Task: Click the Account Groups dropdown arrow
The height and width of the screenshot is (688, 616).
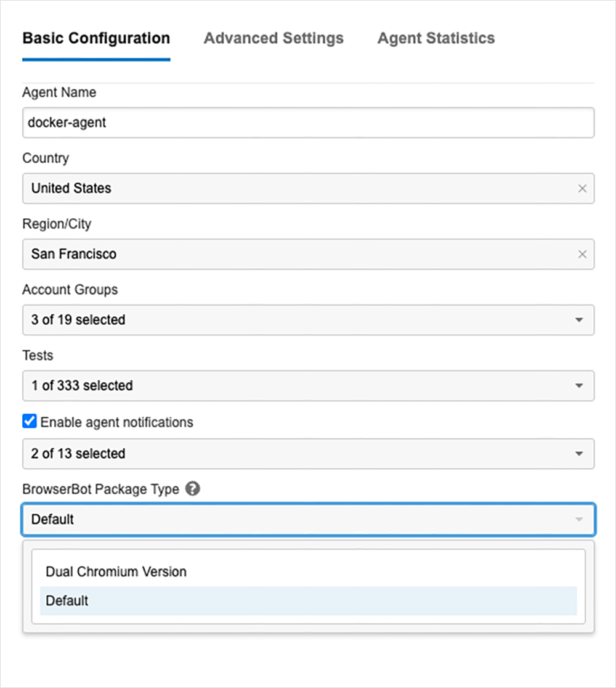Action: [x=578, y=320]
